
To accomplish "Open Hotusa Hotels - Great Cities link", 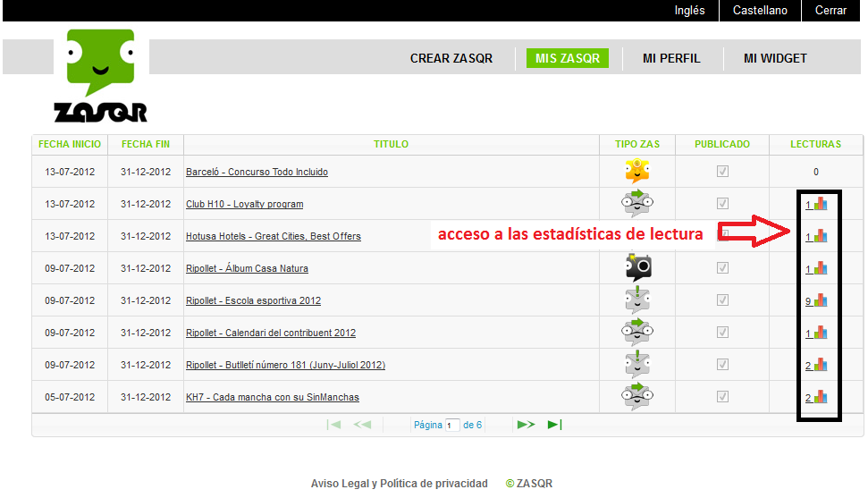I will click(x=273, y=236).
